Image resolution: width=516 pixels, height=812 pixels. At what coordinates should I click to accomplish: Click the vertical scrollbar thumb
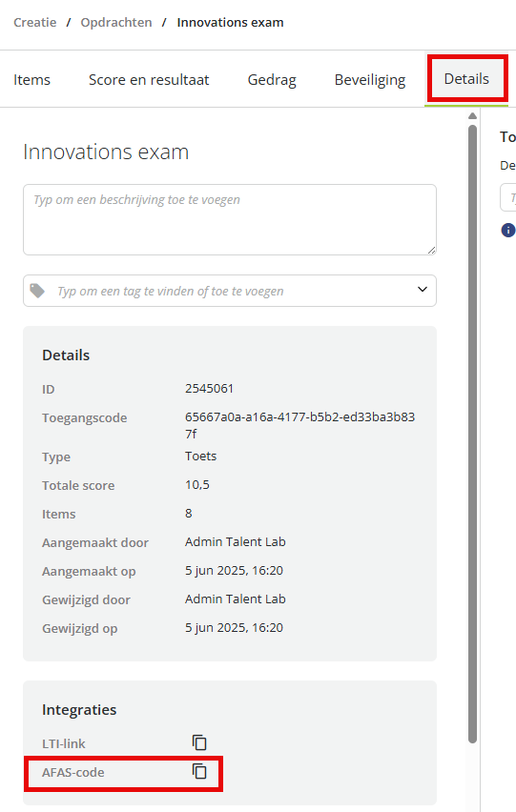point(472,434)
